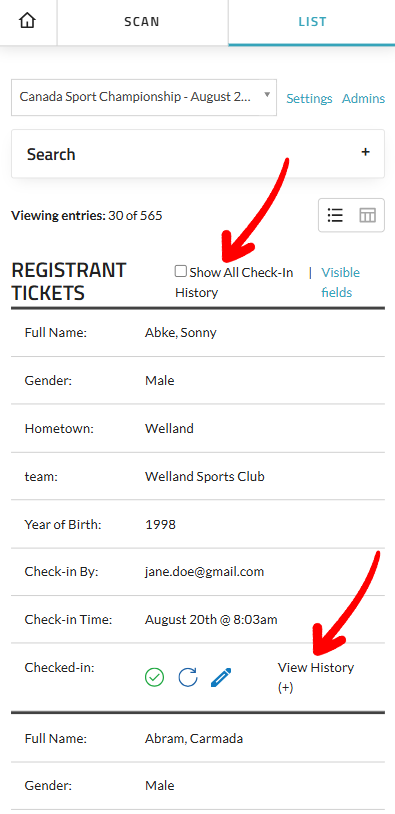Select the Abram, Carmada name entry
The height and width of the screenshot is (814, 395).
[194, 738]
